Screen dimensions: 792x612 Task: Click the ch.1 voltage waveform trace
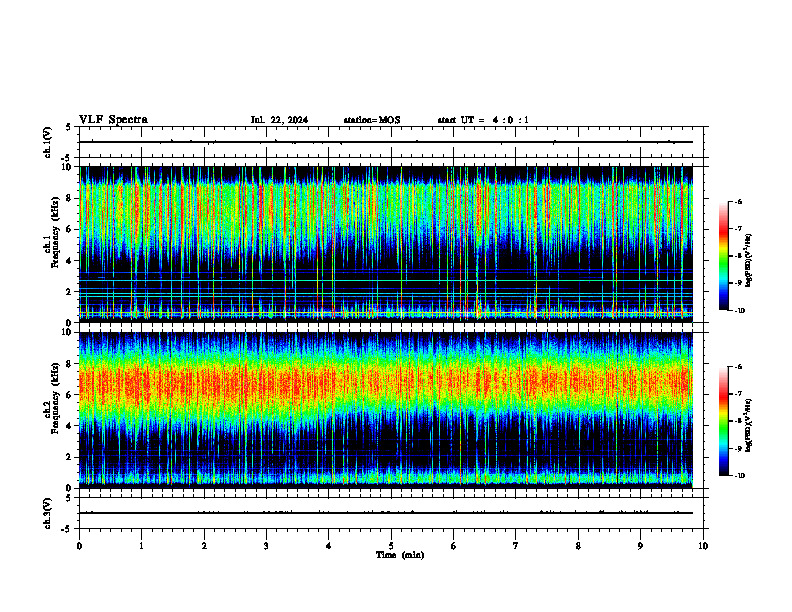point(386,142)
